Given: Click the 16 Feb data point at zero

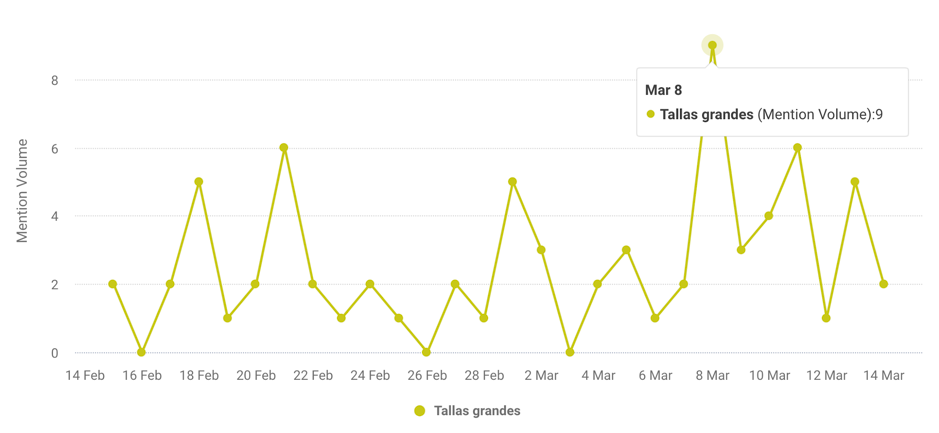Looking at the screenshot, I should point(142,352).
